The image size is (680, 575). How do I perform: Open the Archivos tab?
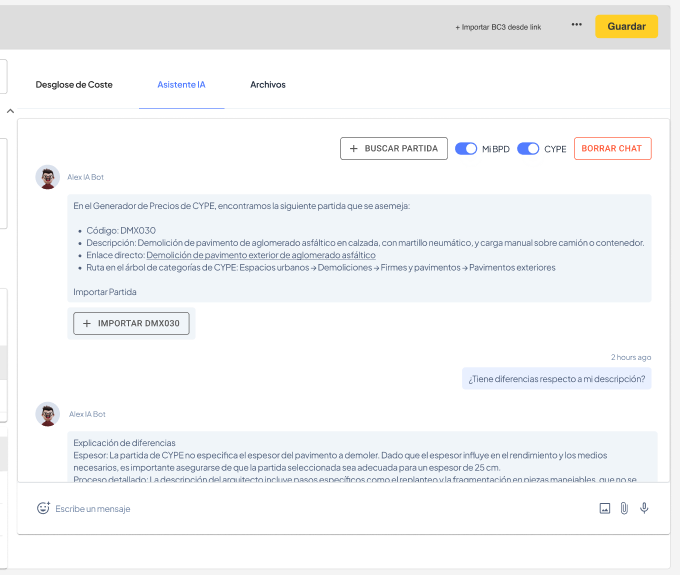268,85
